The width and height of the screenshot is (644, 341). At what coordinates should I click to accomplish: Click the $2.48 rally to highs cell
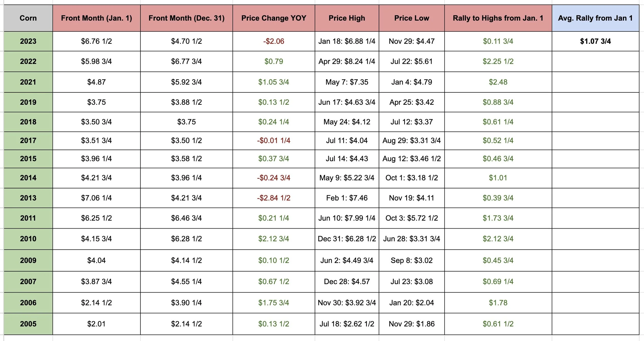point(498,82)
